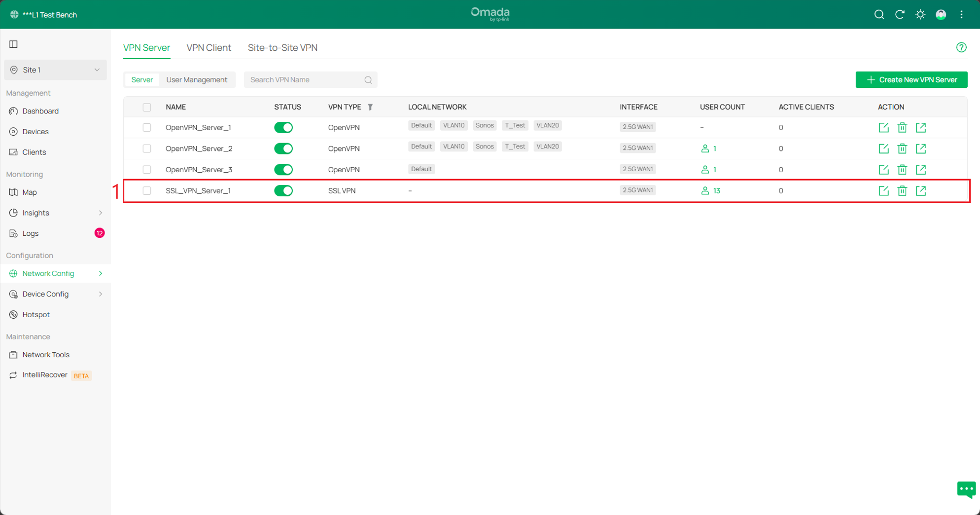View user count 1 for OpenVPN_Server_3

tap(708, 170)
